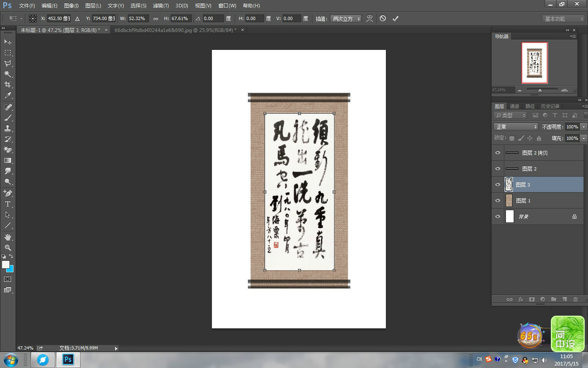
Task: Select the Dodge tool
Action: (8, 182)
